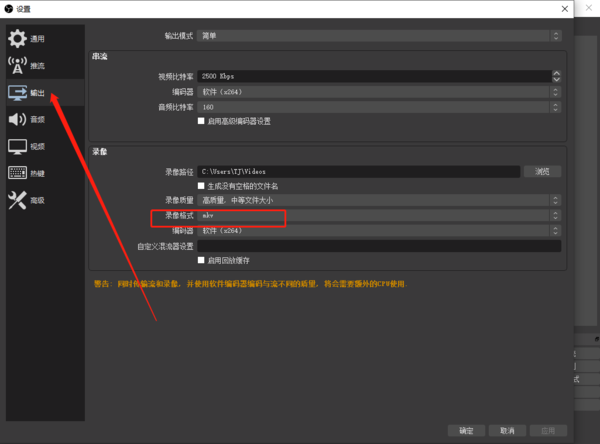The height and width of the screenshot is (444, 600).
Task: Enable the 启用高级编码器设置 checkbox
Action: coord(202,121)
